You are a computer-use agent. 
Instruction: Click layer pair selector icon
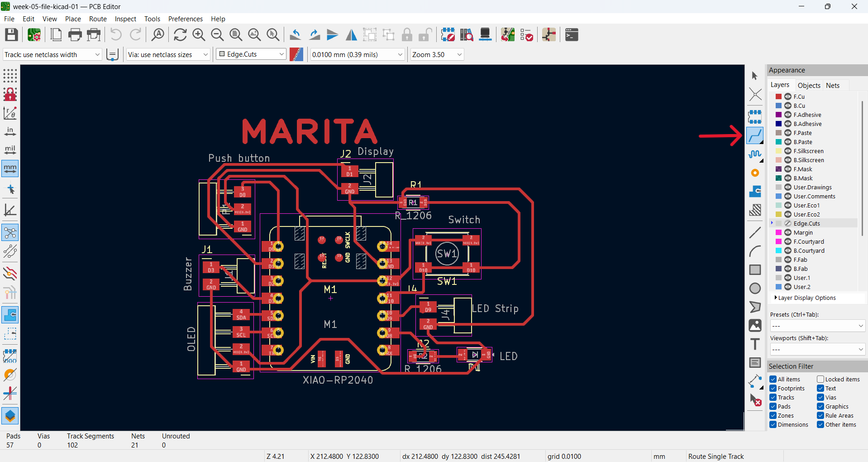click(x=296, y=54)
